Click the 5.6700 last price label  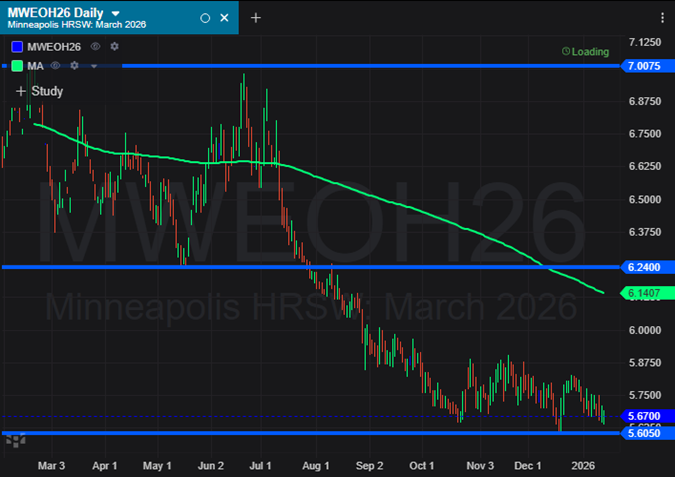(x=647, y=416)
